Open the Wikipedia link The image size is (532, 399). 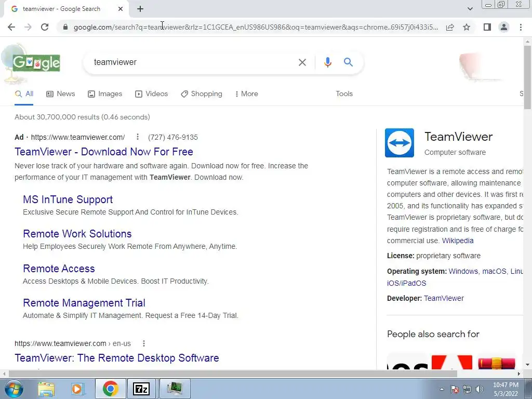[458, 241]
